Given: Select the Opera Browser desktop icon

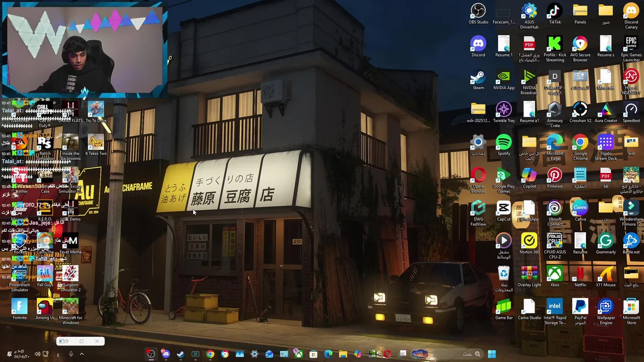Looking at the screenshot, I should click(x=478, y=180).
